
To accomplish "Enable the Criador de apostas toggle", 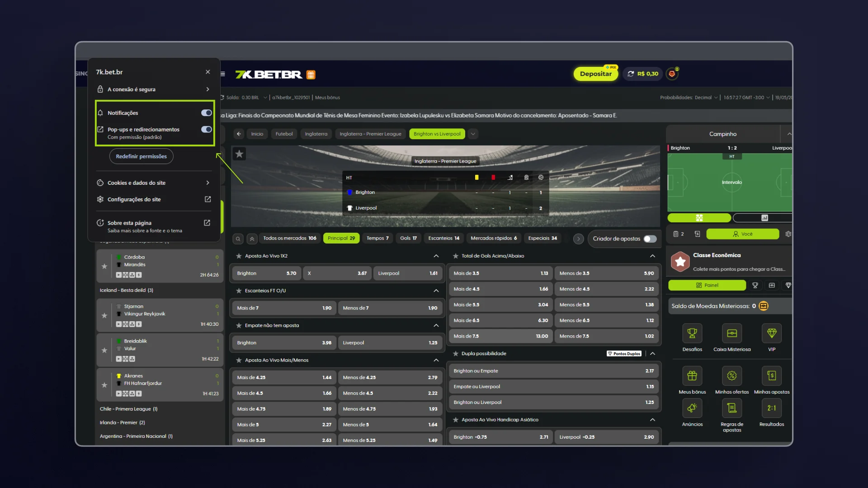I will coord(650,239).
